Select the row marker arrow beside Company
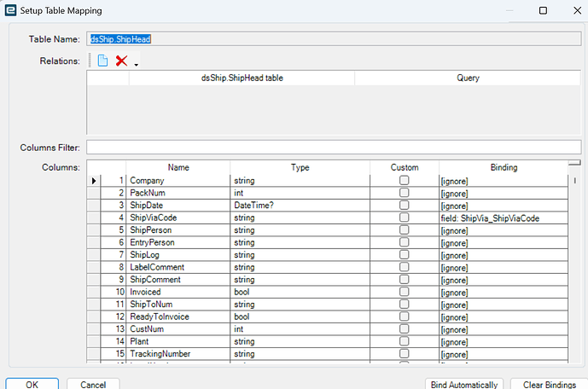This screenshot has width=588, height=389. (94, 181)
